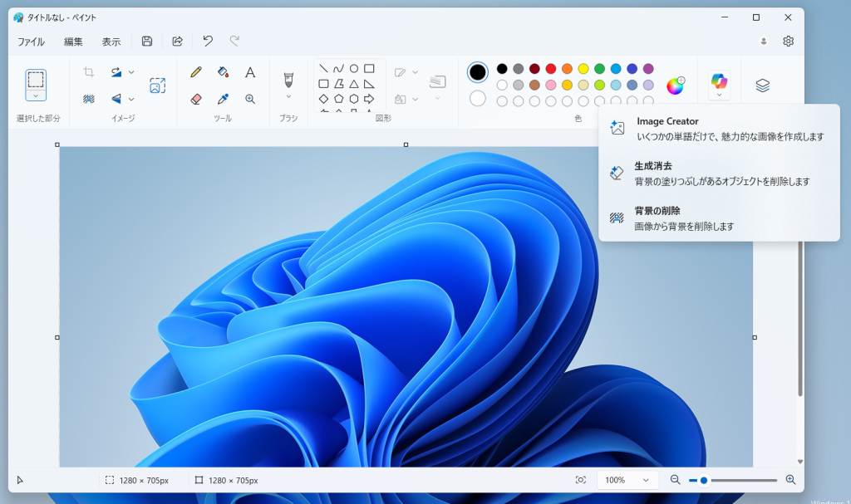
Task: Choose the Rectangle shape
Action: pyautogui.click(x=369, y=69)
